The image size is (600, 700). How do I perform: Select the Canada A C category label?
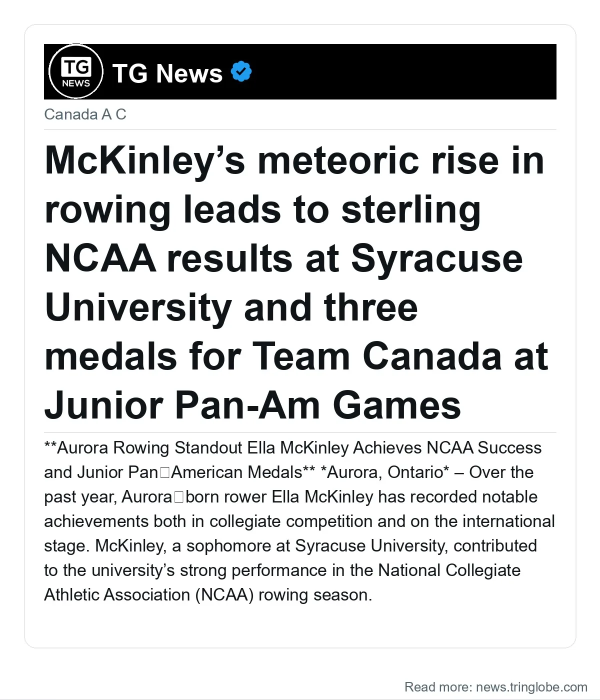point(85,114)
